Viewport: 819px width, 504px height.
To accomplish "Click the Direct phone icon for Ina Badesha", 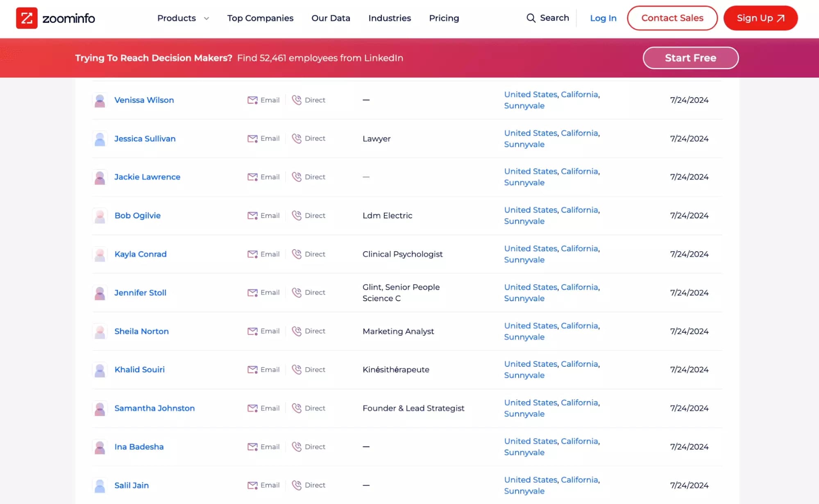I will tap(297, 447).
